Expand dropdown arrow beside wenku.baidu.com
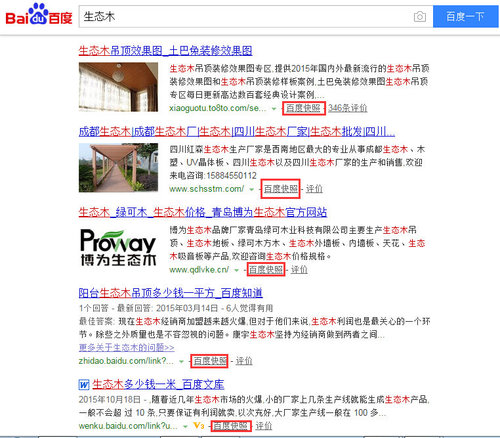This screenshot has width=500, height=438. [186, 426]
